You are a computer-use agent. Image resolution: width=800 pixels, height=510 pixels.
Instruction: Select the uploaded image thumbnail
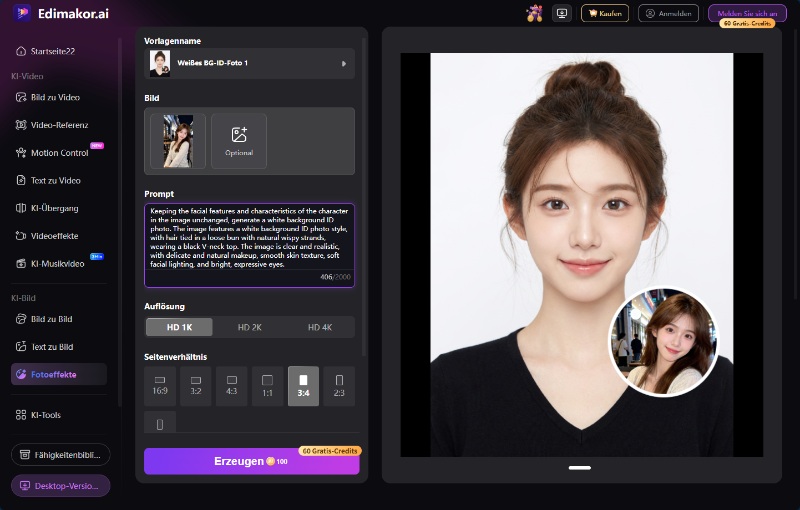tap(178, 141)
